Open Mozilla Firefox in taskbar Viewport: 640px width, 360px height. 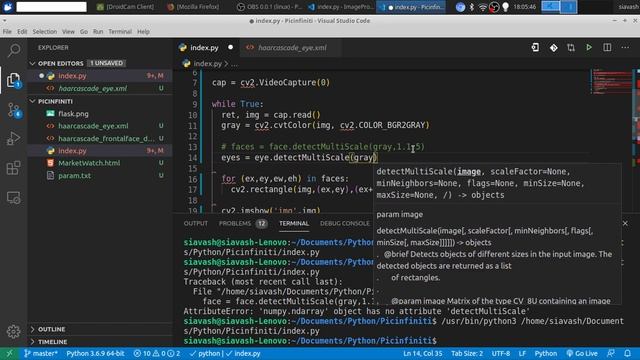193,7
